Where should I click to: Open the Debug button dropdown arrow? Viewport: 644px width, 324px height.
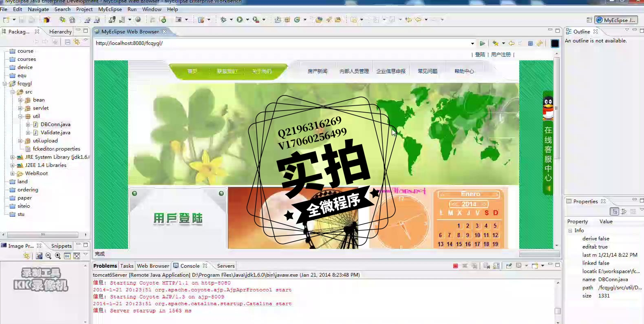click(x=231, y=20)
